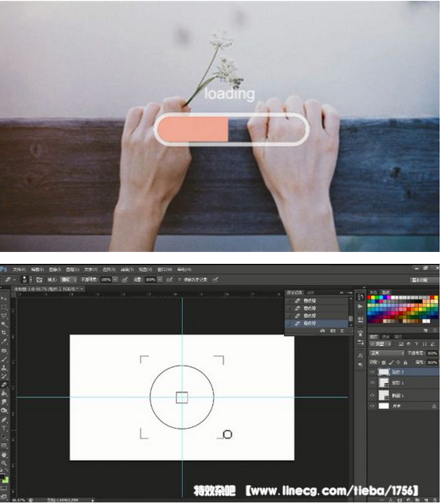Select the Rectangular Marquee tool

point(4,307)
